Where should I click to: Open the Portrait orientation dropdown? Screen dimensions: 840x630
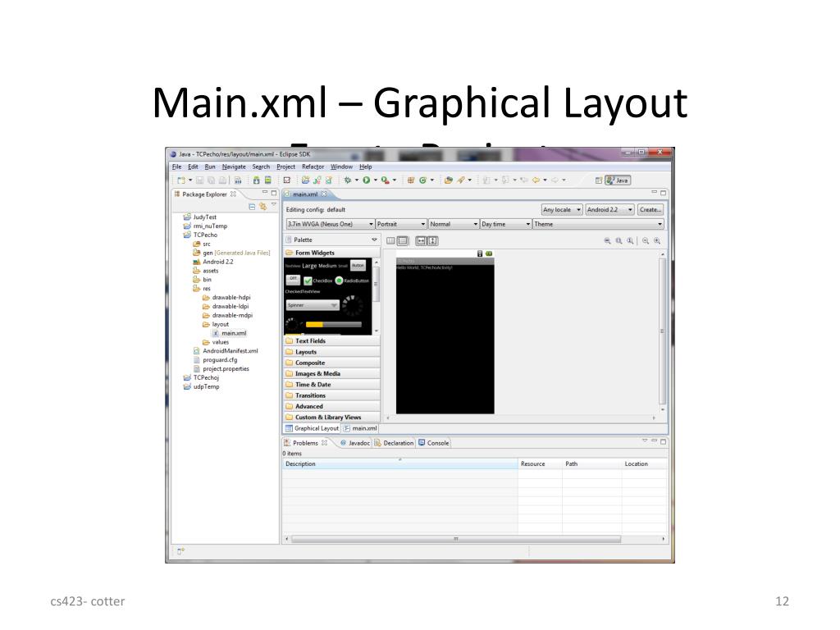pyautogui.click(x=400, y=224)
